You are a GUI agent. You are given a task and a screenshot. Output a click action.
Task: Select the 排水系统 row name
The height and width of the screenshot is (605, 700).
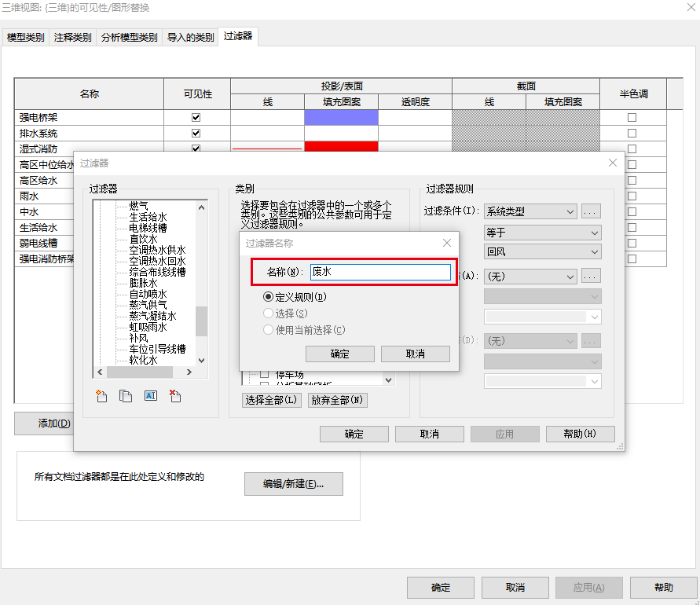38,133
